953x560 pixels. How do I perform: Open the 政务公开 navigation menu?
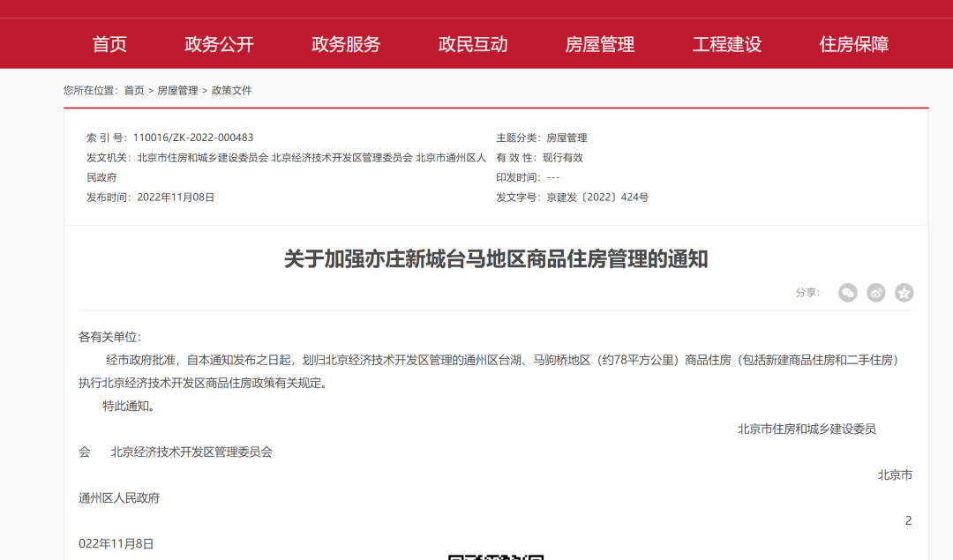pyautogui.click(x=218, y=42)
